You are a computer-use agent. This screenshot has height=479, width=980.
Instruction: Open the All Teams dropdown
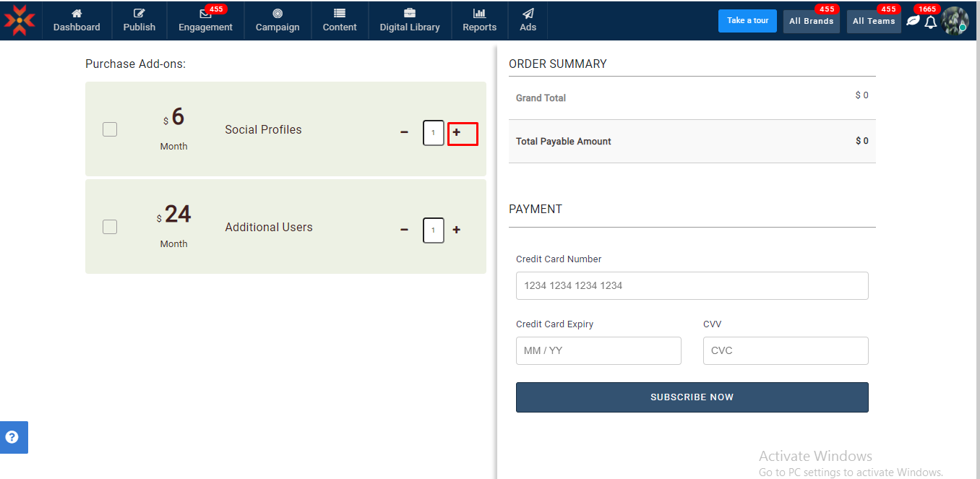tap(874, 22)
